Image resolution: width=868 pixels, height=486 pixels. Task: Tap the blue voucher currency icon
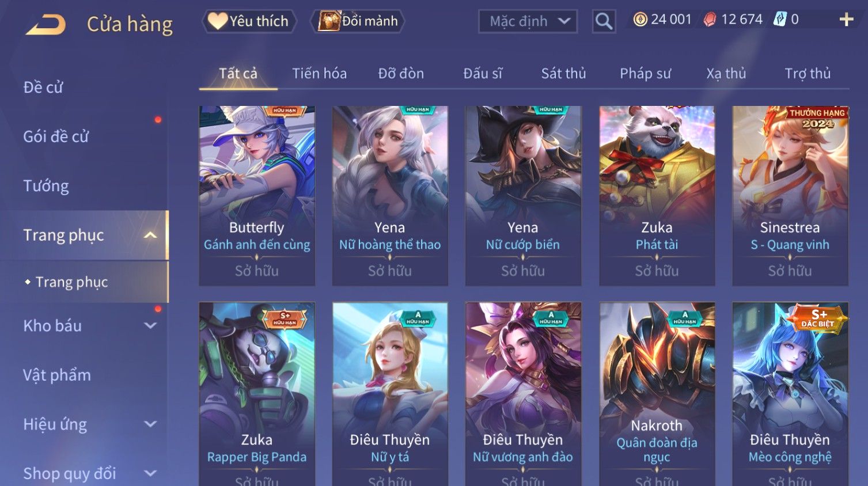click(x=779, y=20)
